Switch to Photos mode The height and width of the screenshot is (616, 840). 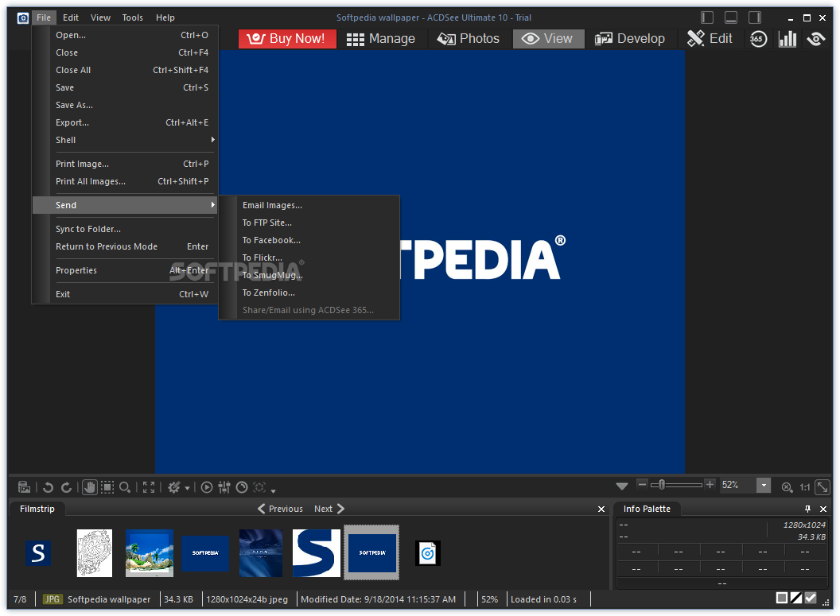[469, 38]
